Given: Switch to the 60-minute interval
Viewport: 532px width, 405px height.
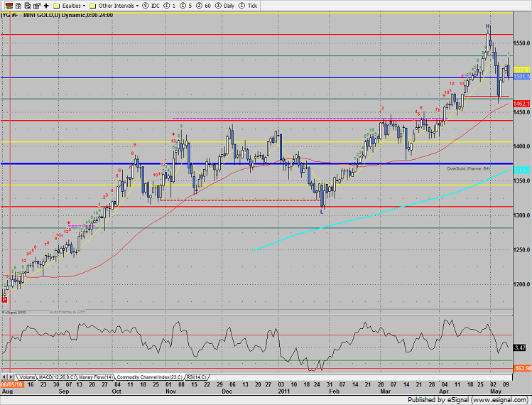Looking at the screenshot, I should [203, 6].
